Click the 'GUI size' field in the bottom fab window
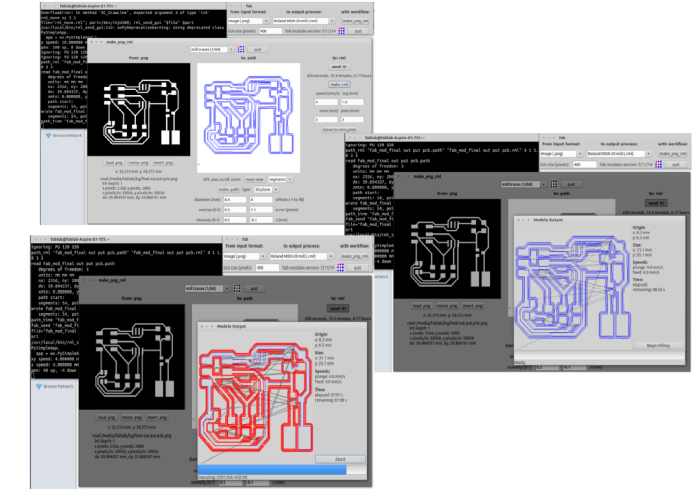Viewport: 700px width, 500px height. point(267,267)
